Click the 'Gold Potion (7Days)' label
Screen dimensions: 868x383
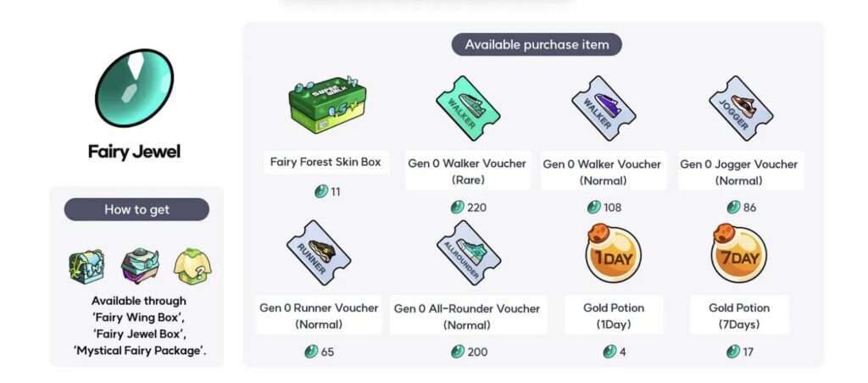739,316
